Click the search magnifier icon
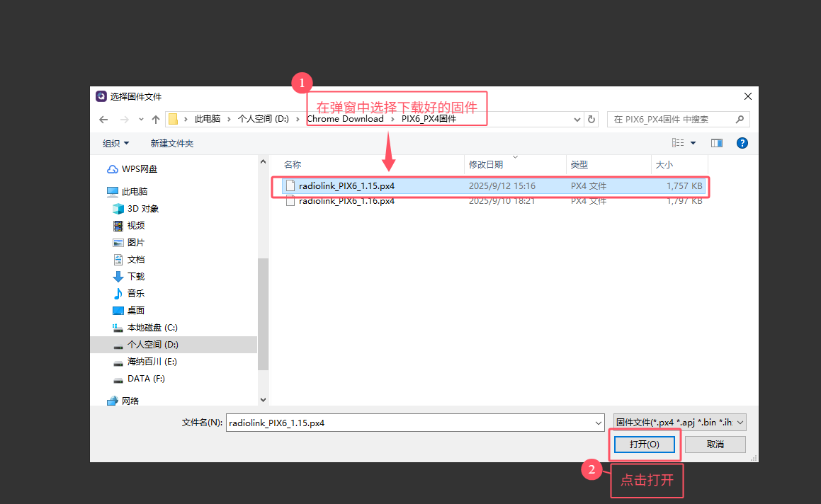821x504 pixels. 740,120
